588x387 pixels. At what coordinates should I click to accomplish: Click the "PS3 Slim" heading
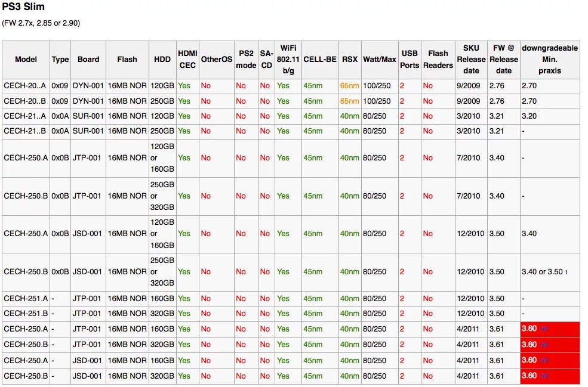coord(23,7)
